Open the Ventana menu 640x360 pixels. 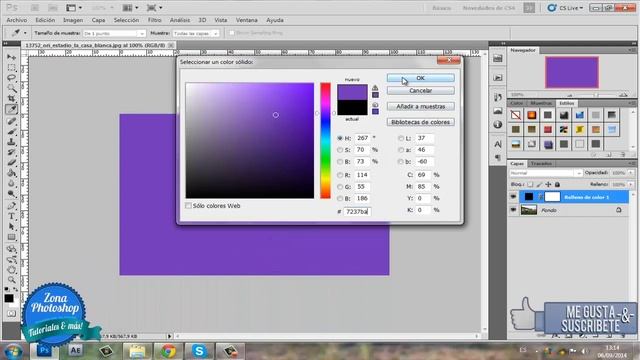247,20
